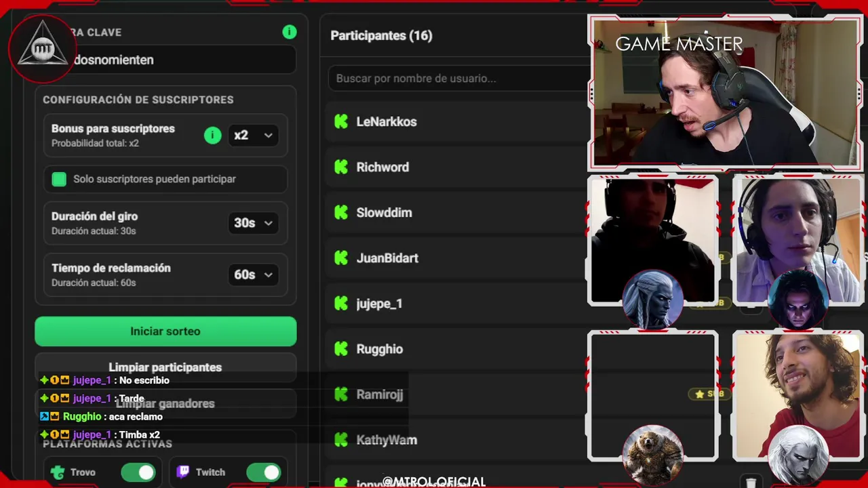Click chat message 'Timba x2'

point(140,434)
